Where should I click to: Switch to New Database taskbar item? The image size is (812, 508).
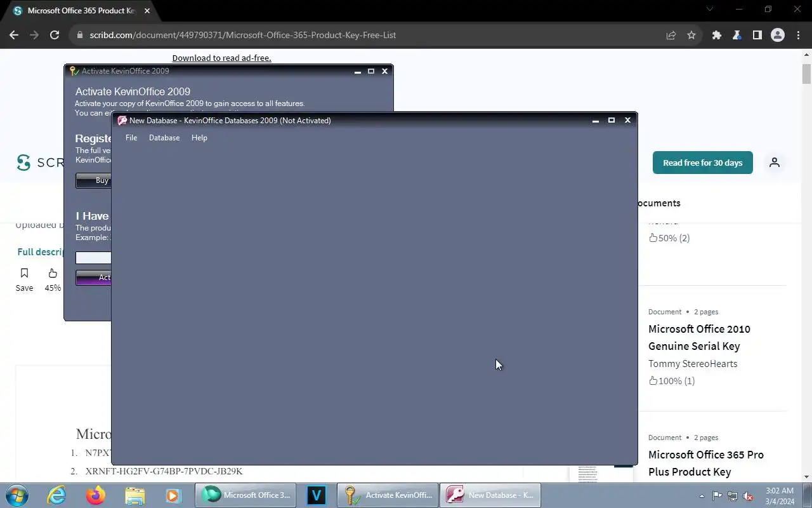(490, 495)
